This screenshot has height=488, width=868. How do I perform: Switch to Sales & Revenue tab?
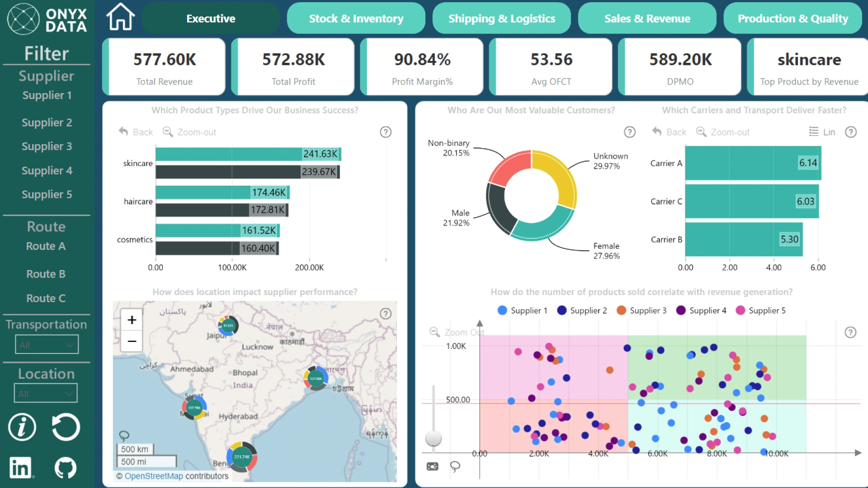[647, 18]
